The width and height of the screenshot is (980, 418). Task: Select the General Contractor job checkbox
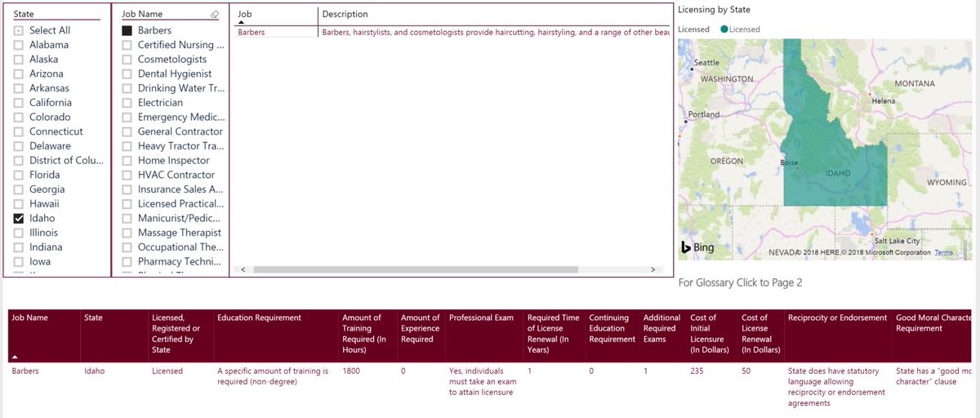(127, 131)
